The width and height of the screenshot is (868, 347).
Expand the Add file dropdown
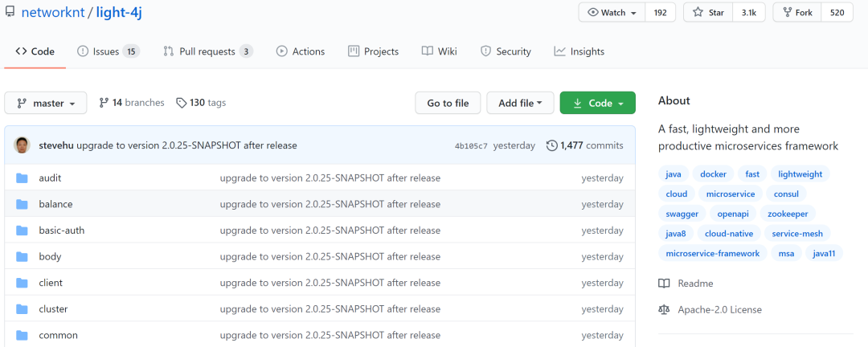coord(520,103)
